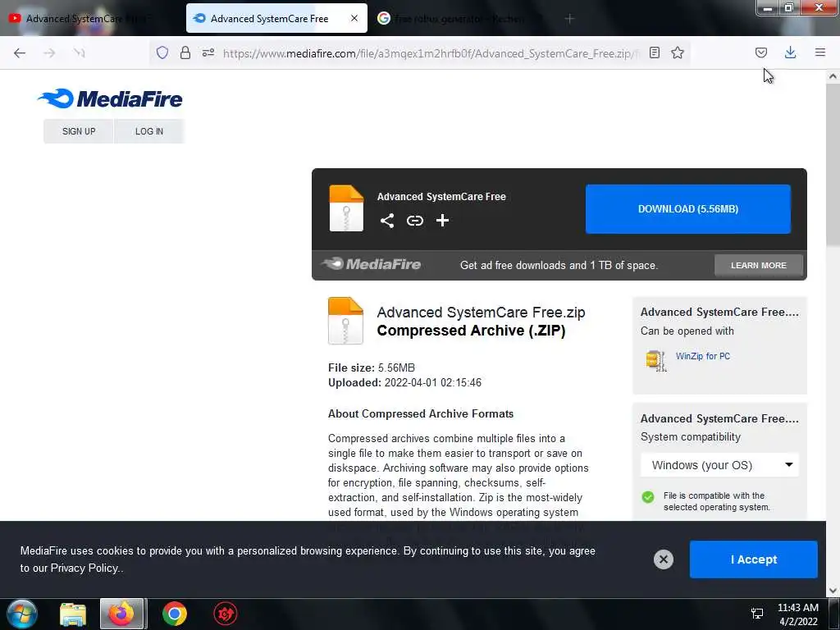Switch to the YouTube Advanced SystemCare tab
Screen dimensions: 840x630
[91, 19]
